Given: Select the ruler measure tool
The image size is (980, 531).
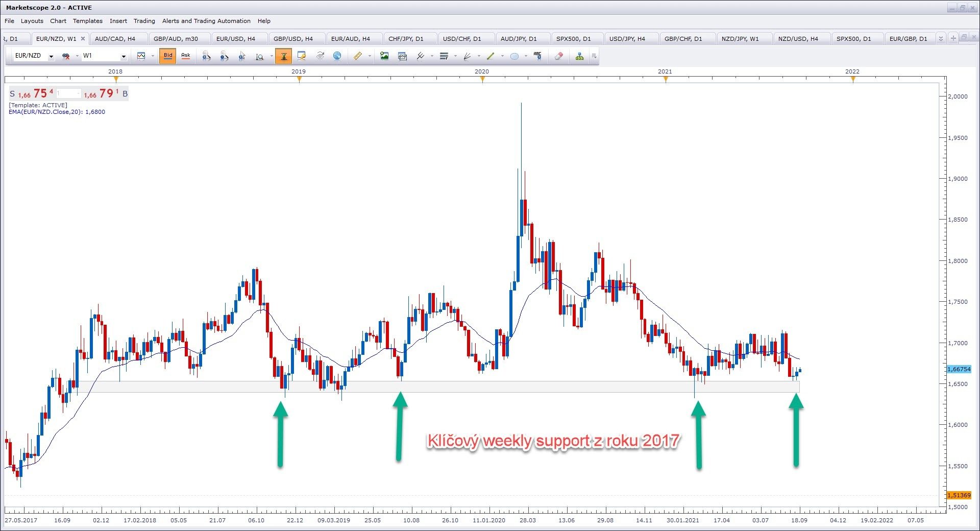Looking at the screenshot, I should [x=358, y=56].
